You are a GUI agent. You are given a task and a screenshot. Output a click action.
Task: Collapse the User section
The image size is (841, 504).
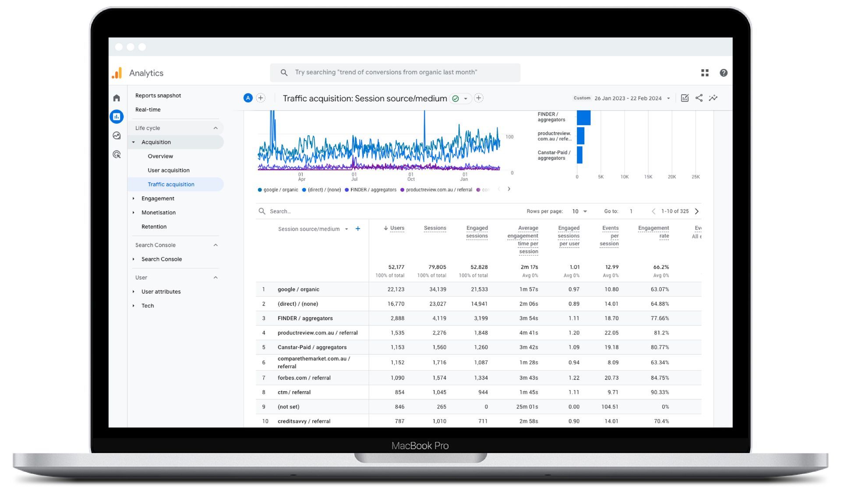point(216,278)
